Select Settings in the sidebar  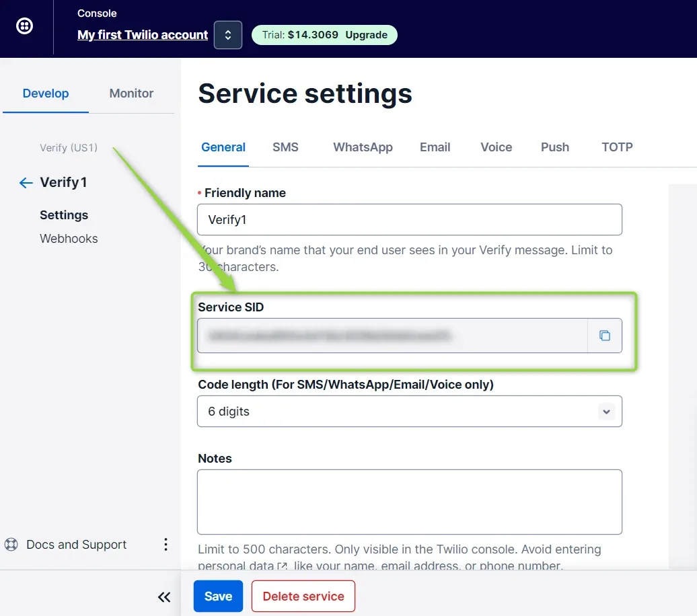(64, 215)
